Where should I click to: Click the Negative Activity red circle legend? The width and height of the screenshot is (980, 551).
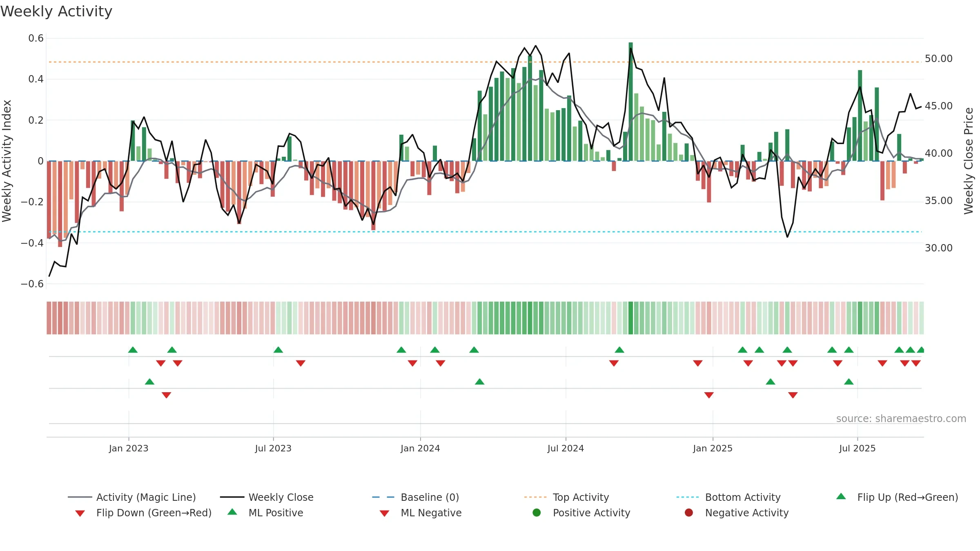click(689, 513)
